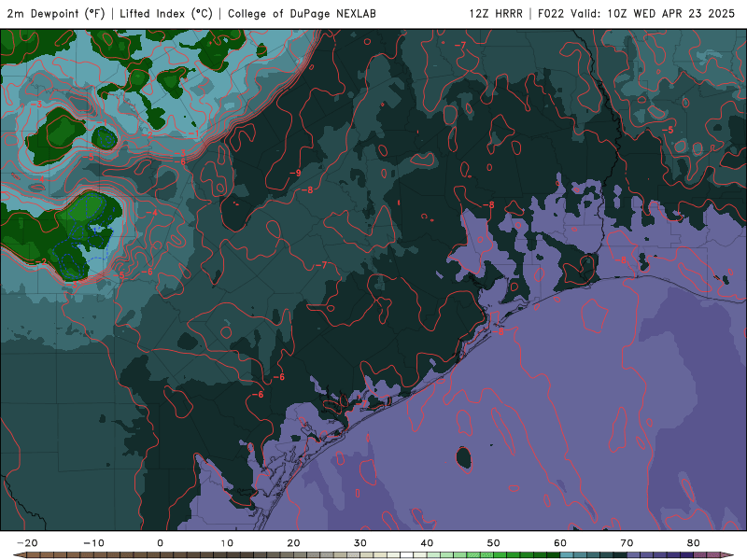747x560 pixels.
Task: Click the "Lifted Index (°C)" title text
Action: pyautogui.click(x=166, y=14)
